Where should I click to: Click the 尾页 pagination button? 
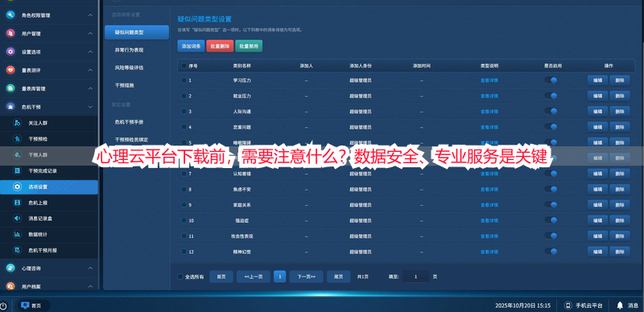(x=338, y=277)
